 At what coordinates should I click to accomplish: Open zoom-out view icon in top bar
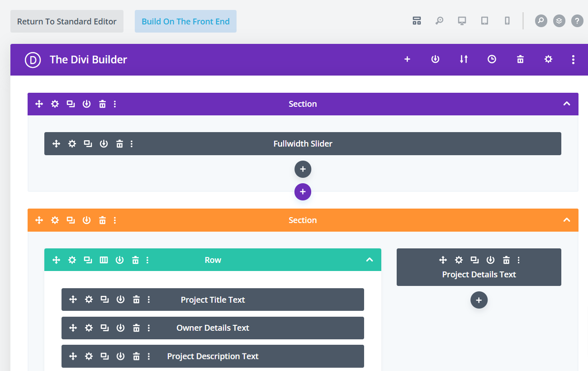(439, 21)
